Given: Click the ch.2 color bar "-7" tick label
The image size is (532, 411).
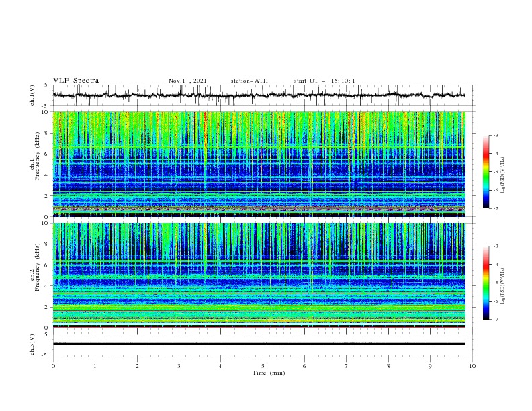Looking at the screenshot, I should (x=495, y=320).
